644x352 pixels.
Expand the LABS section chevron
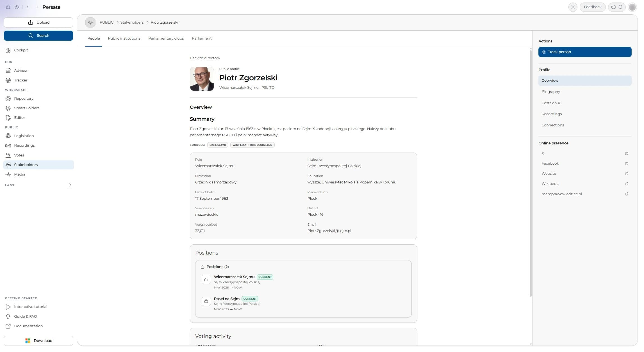(x=70, y=185)
